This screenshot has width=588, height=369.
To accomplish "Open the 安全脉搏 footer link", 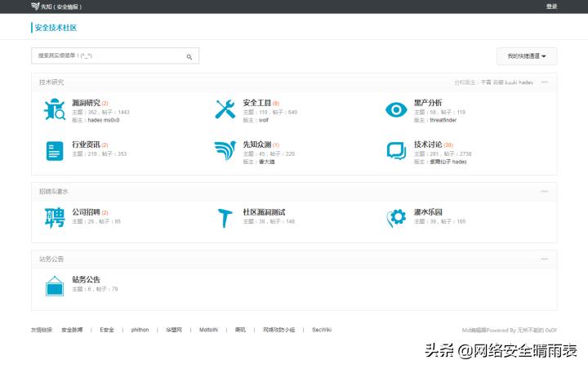I will click(x=72, y=330).
